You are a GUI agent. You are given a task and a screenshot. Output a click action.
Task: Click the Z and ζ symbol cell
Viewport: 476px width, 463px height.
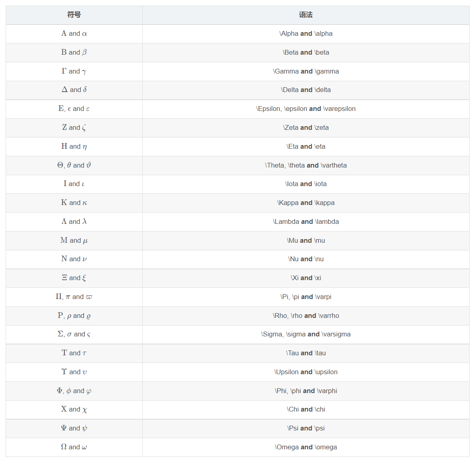(74, 127)
